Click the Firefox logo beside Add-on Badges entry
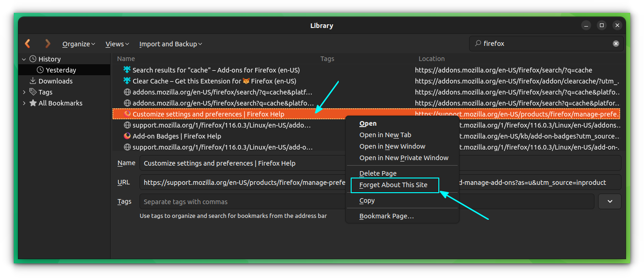 [x=126, y=136]
